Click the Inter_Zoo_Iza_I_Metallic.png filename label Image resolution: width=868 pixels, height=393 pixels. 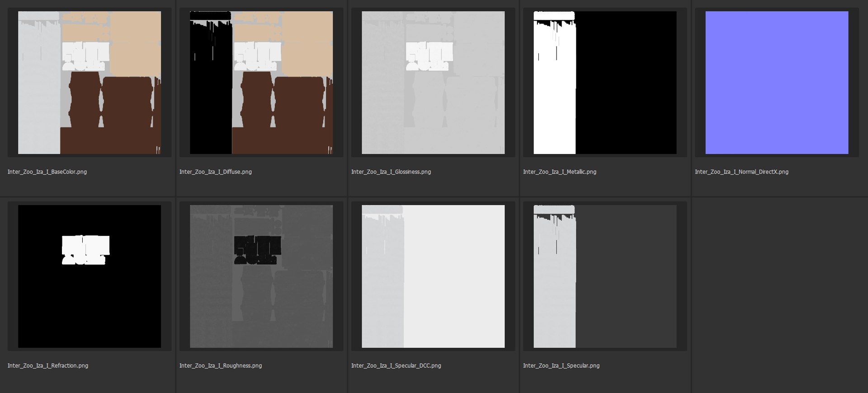(x=560, y=172)
